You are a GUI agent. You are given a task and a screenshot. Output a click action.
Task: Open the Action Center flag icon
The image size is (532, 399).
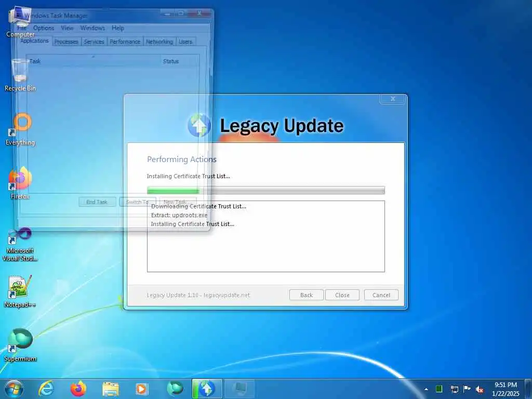click(x=467, y=389)
